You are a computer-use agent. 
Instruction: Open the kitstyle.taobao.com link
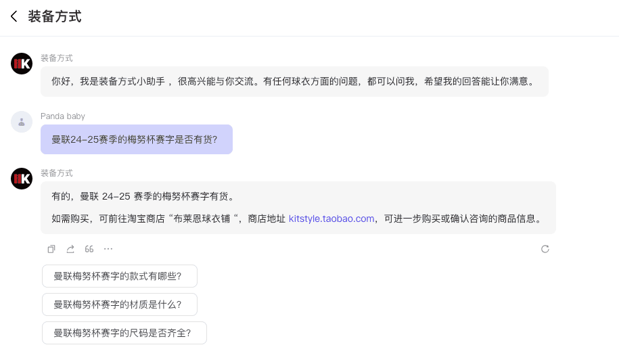[x=331, y=219]
